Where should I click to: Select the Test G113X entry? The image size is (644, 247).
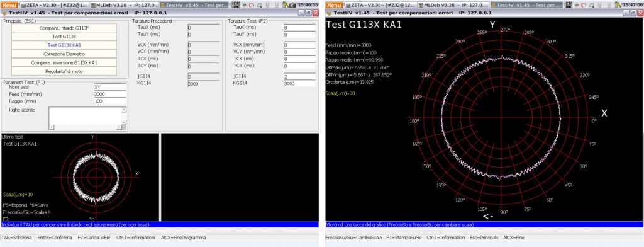click(x=64, y=37)
